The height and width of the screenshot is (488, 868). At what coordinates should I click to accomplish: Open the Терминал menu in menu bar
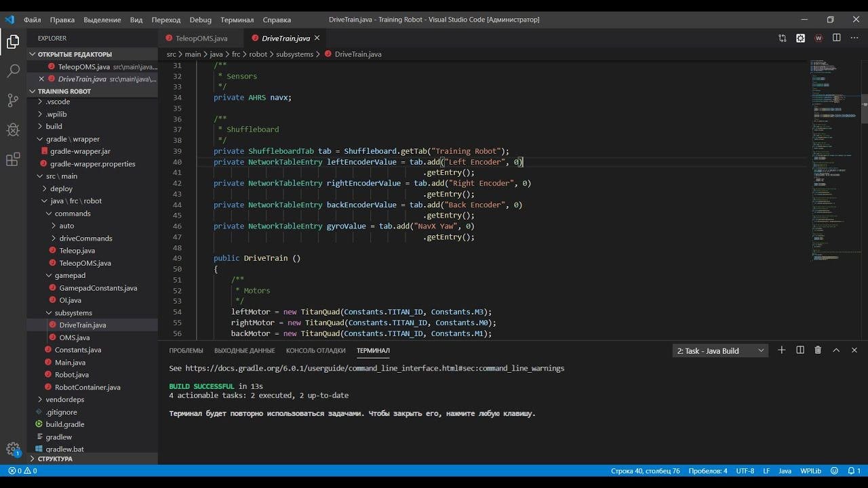click(x=237, y=20)
